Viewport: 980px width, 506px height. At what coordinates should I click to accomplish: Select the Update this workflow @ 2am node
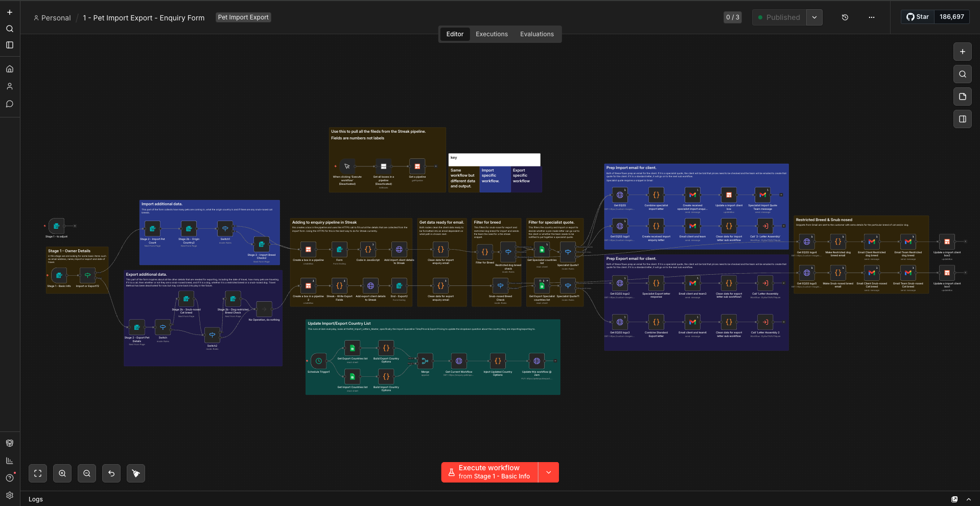pyautogui.click(x=536, y=361)
